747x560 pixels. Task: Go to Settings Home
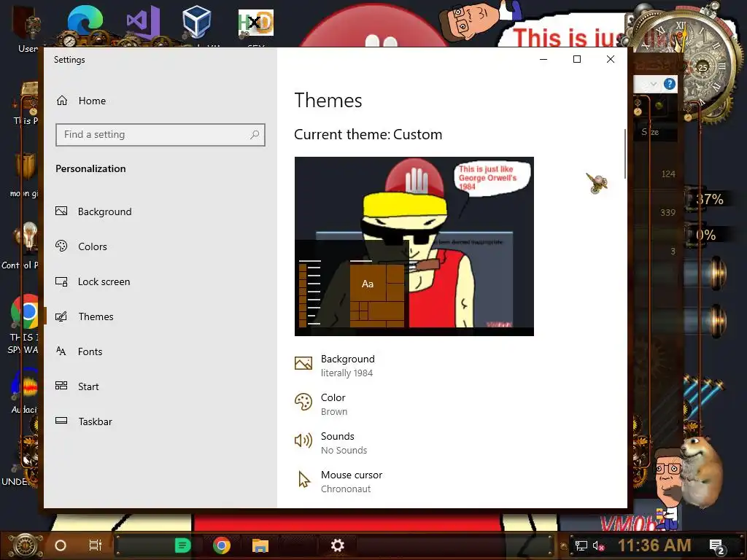coord(81,101)
